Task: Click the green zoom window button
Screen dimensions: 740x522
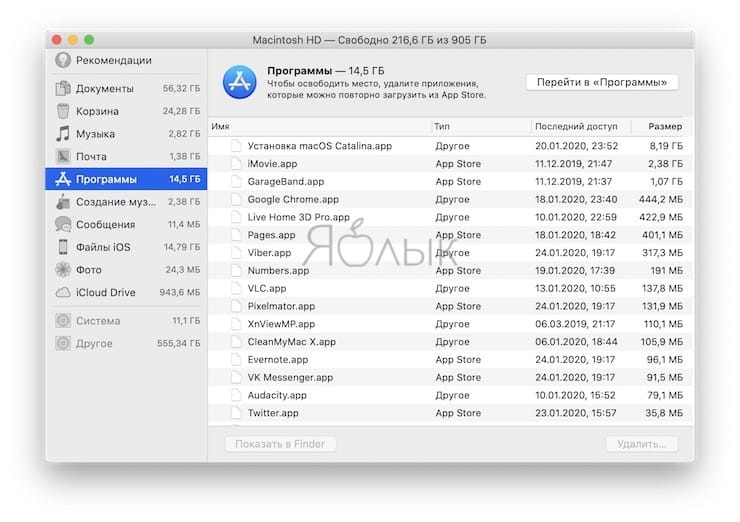Action: tap(89, 40)
